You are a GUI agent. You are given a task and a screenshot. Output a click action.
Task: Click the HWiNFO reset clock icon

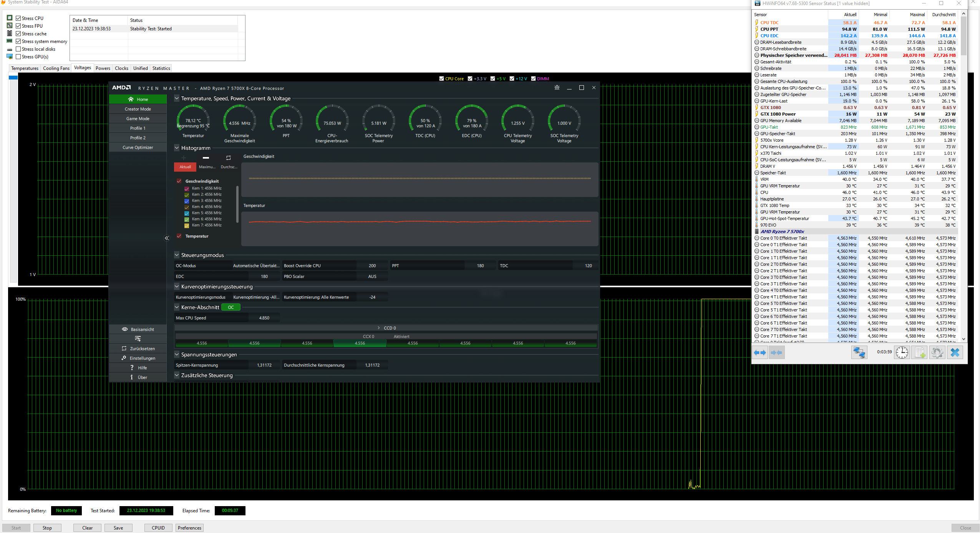[902, 353]
